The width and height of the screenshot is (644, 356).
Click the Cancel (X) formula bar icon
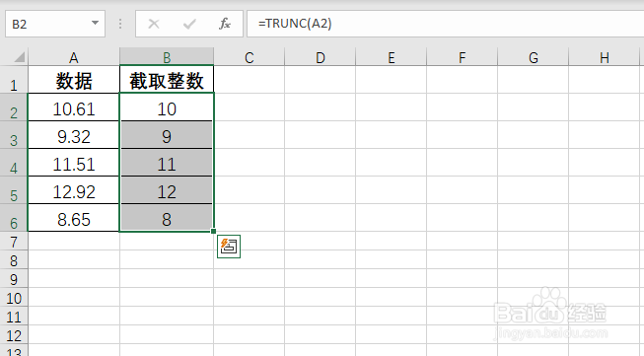(x=154, y=24)
